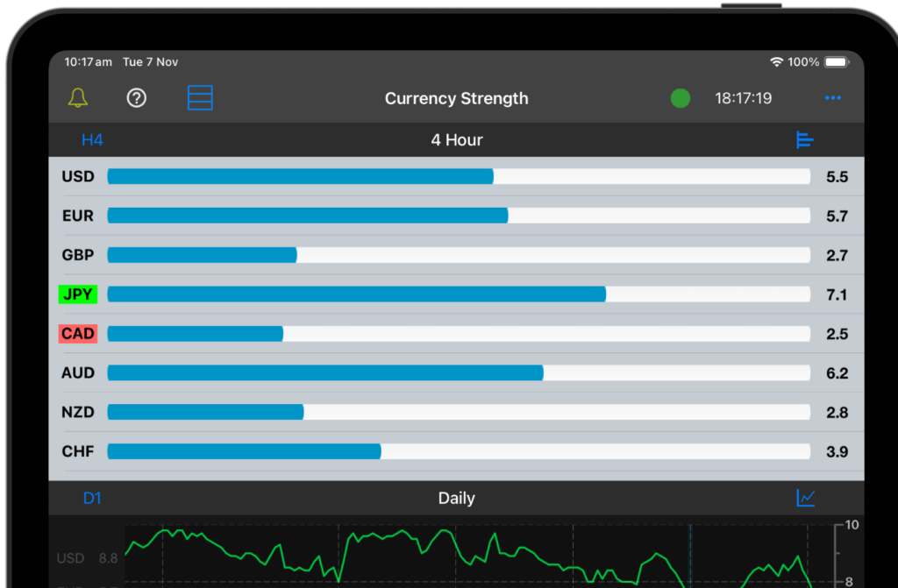The width and height of the screenshot is (898, 588).
Task: Click the 18:17:19 session clock
Action: (743, 98)
